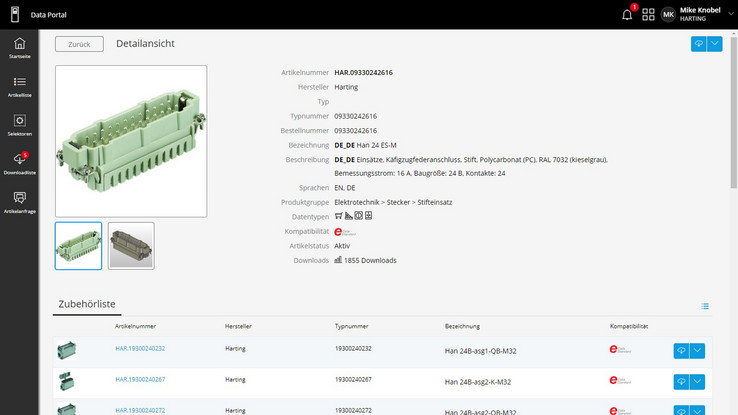Open the Mike Knobel user menu

click(x=697, y=14)
